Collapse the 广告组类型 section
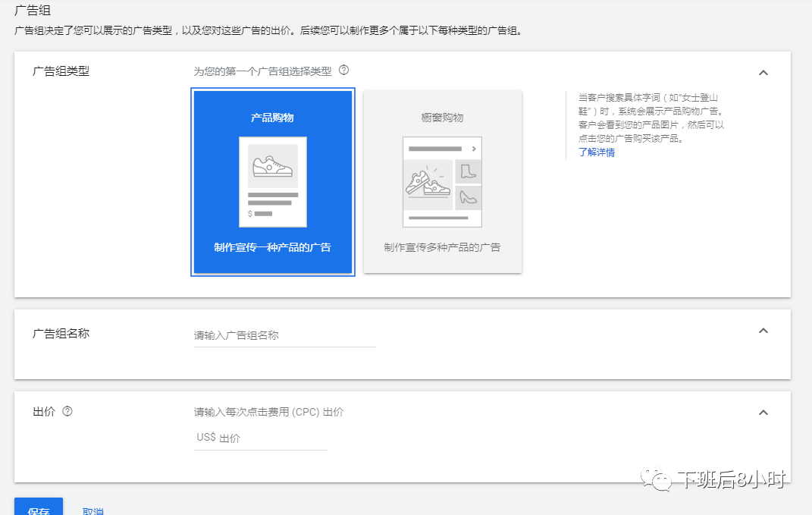 click(763, 72)
